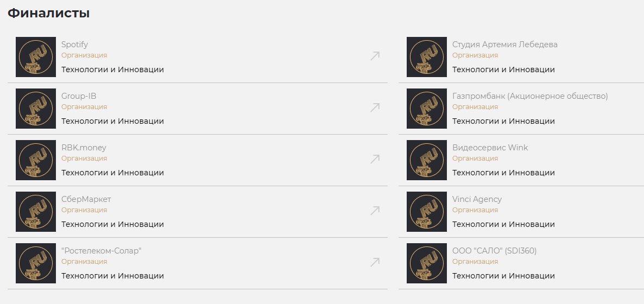Click the Газпромбанк logo thumbnail
The image size is (644, 304).
coord(427,109)
